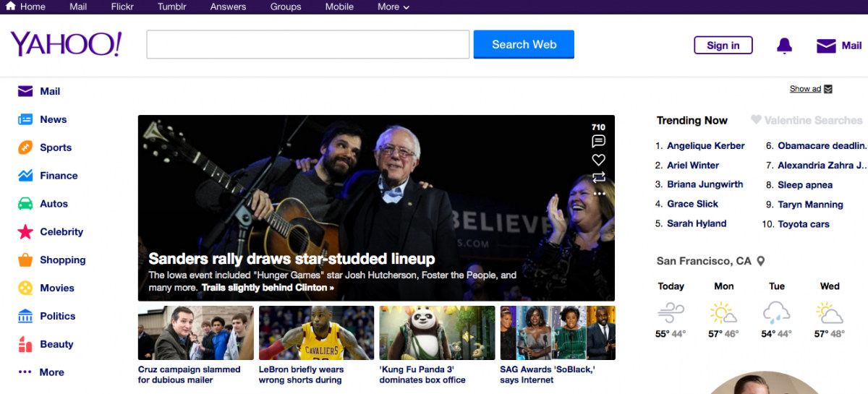Open Mail in the top navigation bar
Viewport: 868px width, 394px height.
(x=78, y=7)
